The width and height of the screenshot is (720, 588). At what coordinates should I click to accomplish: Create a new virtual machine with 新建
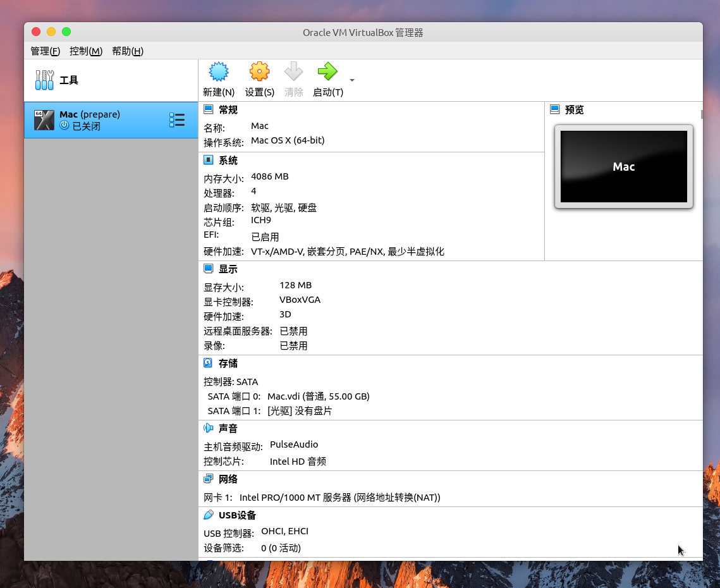(218, 71)
